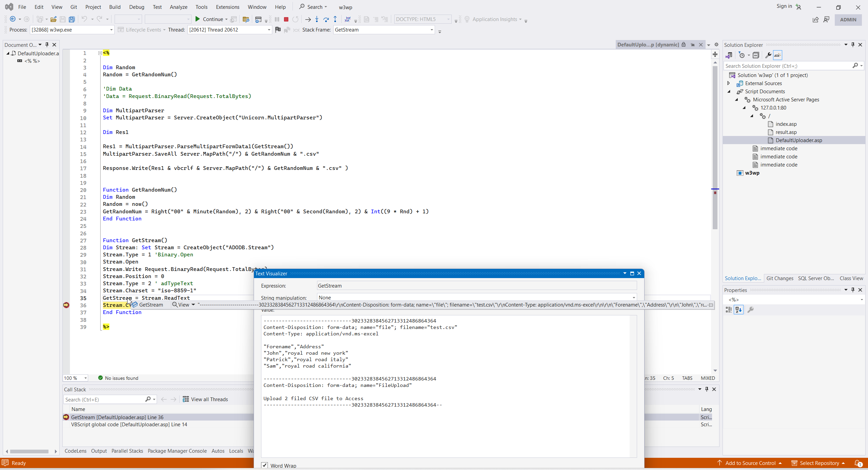This screenshot has height=470, width=868.
Task: Expand the External Sources tree node
Action: (728, 83)
